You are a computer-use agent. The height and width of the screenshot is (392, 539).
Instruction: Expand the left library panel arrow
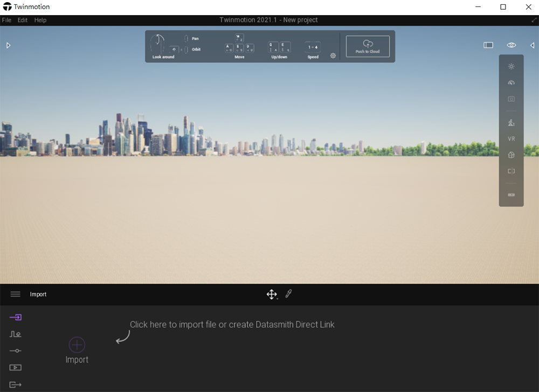8,45
